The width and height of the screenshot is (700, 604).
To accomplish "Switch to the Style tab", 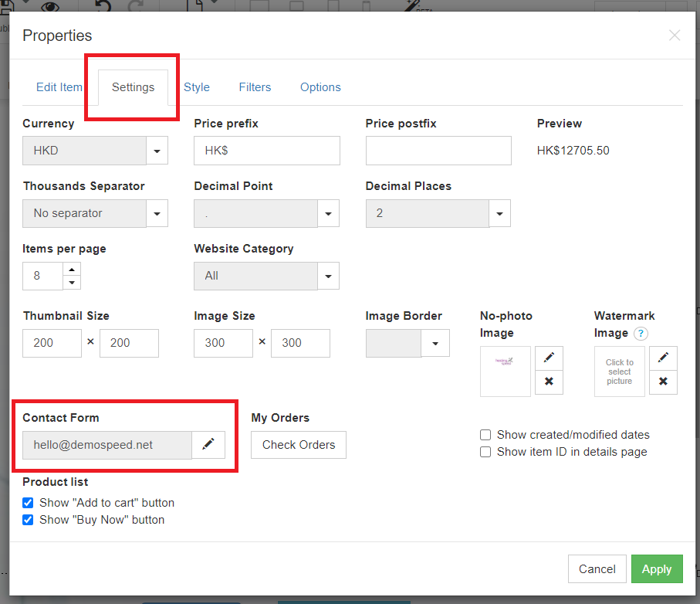I will tap(197, 87).
